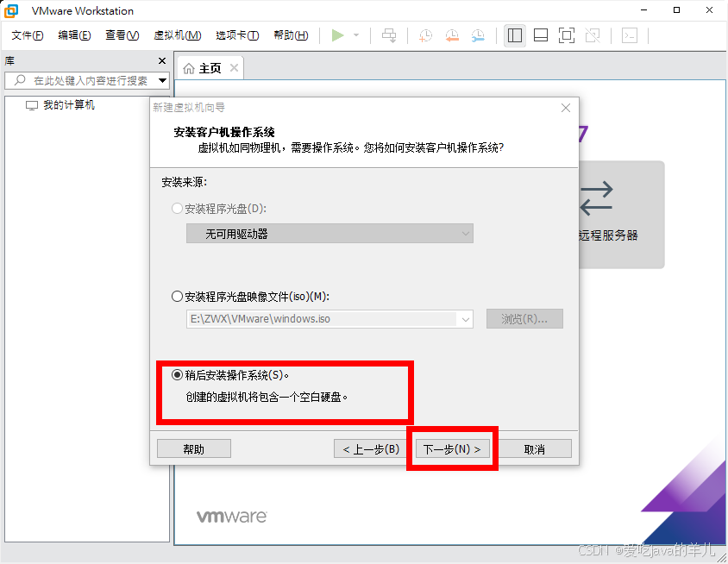The width and height of the screenshot is (728, 564).
Task: Close the 新建虚拟机向导 dialog
Action: [566, 108]
